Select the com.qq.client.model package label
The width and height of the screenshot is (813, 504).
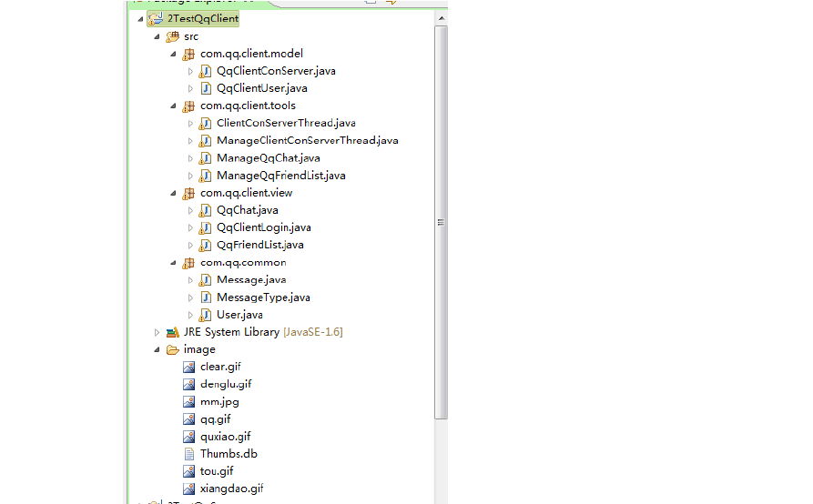coord(251,54)
